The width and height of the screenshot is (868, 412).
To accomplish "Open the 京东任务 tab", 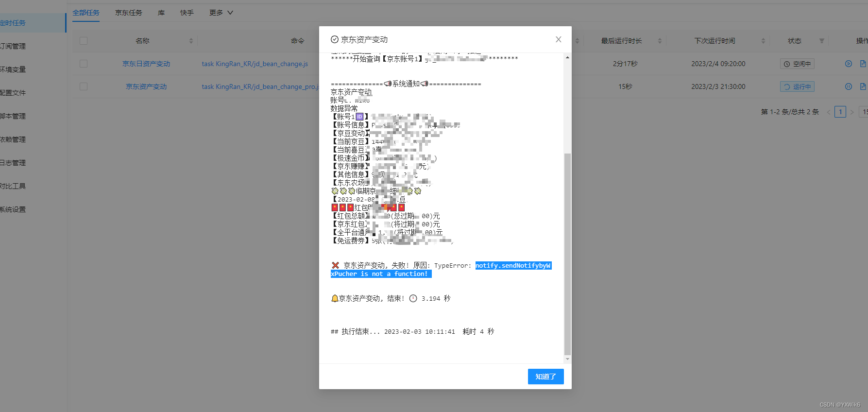I will (x=129, y=13).
